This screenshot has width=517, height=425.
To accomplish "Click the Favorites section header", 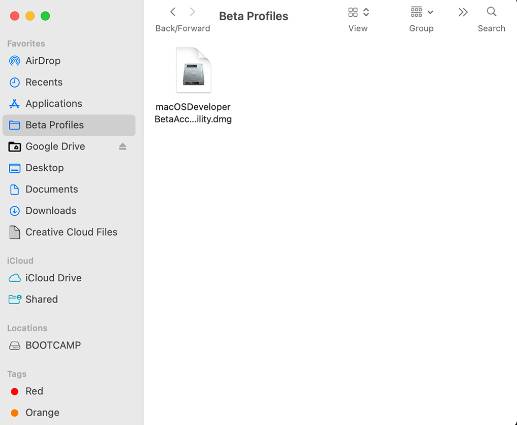I will click(x=26, y=44).
